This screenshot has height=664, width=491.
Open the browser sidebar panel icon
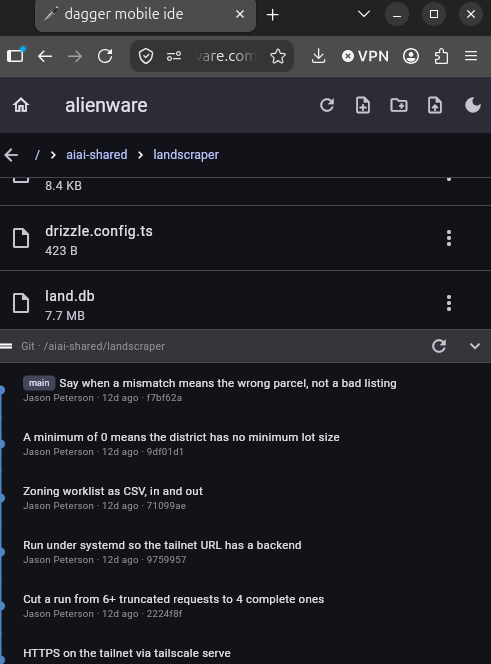16,55
